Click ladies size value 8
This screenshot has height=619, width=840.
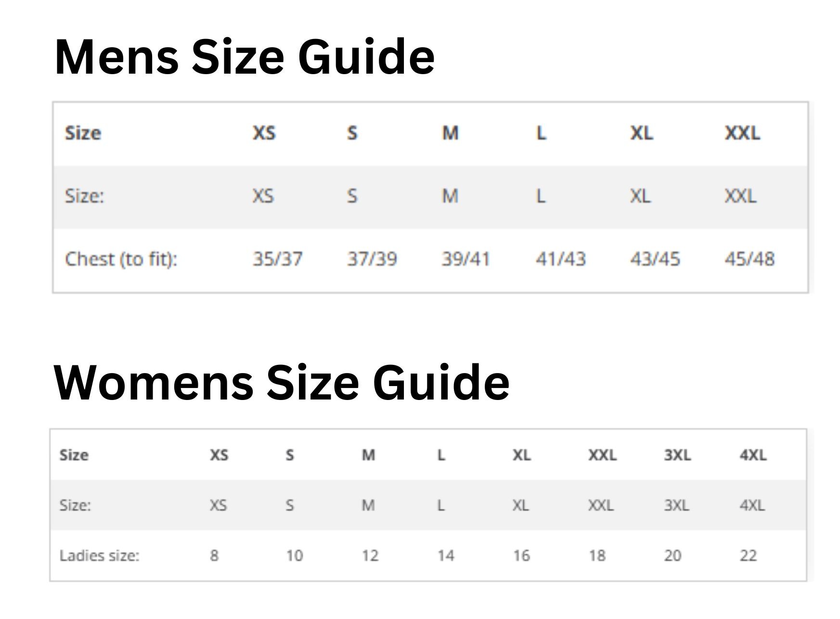tap(214, 556)
